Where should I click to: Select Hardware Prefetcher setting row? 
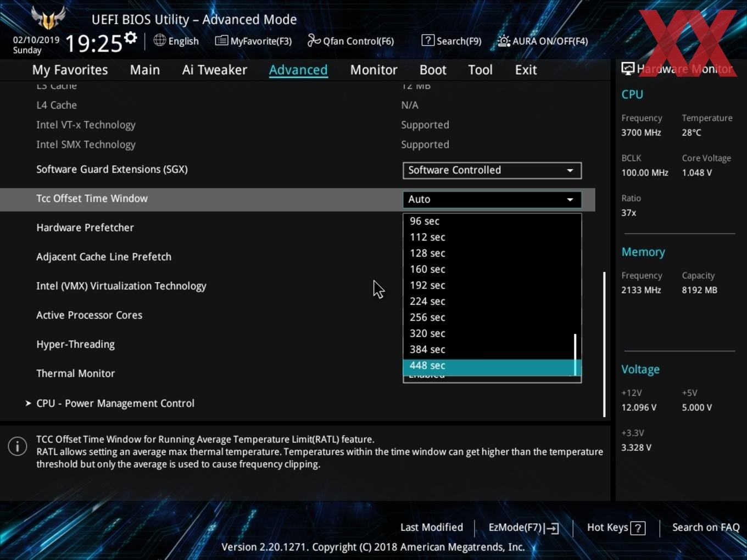(x=85, y=227)
